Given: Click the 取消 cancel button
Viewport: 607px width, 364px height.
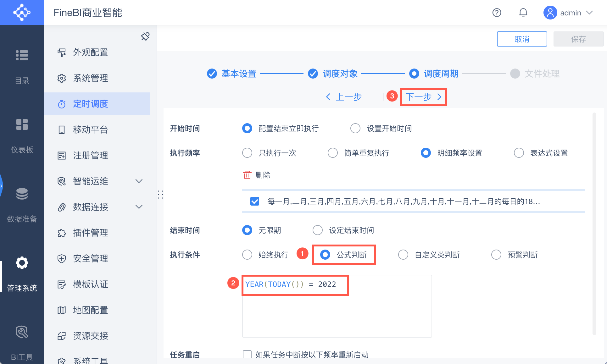Looking at the screenshot, I should point(522,39).
